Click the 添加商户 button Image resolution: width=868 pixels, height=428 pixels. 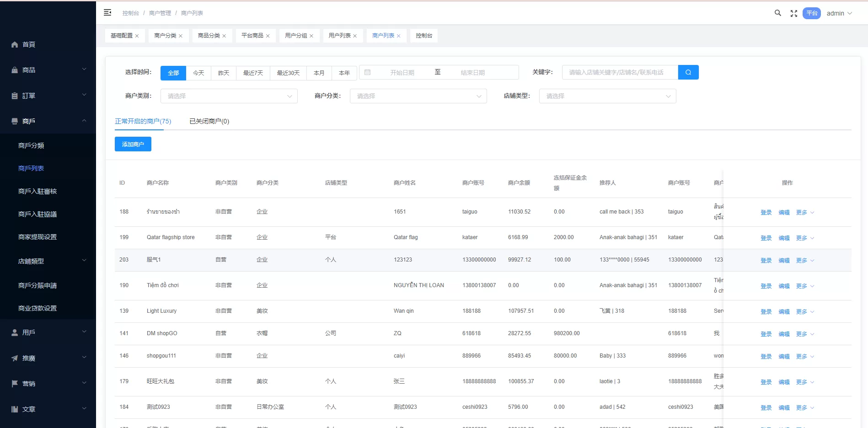point(133,144)
